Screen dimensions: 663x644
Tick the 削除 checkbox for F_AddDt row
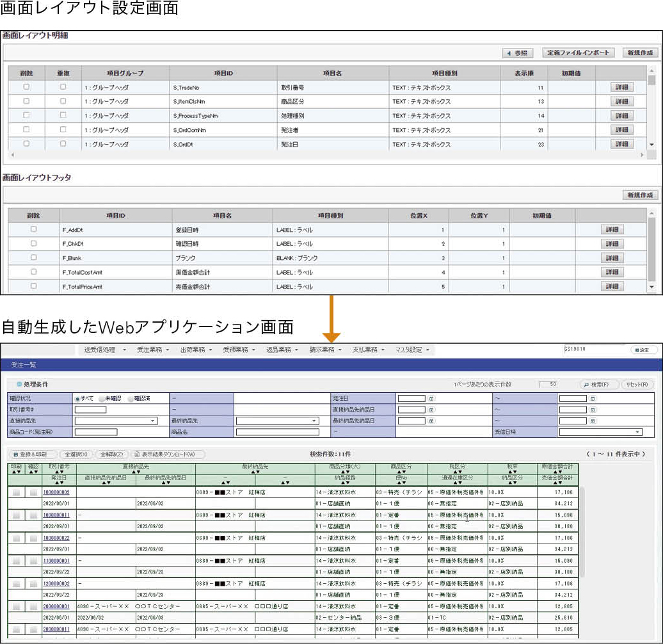[x=33, y=229]
